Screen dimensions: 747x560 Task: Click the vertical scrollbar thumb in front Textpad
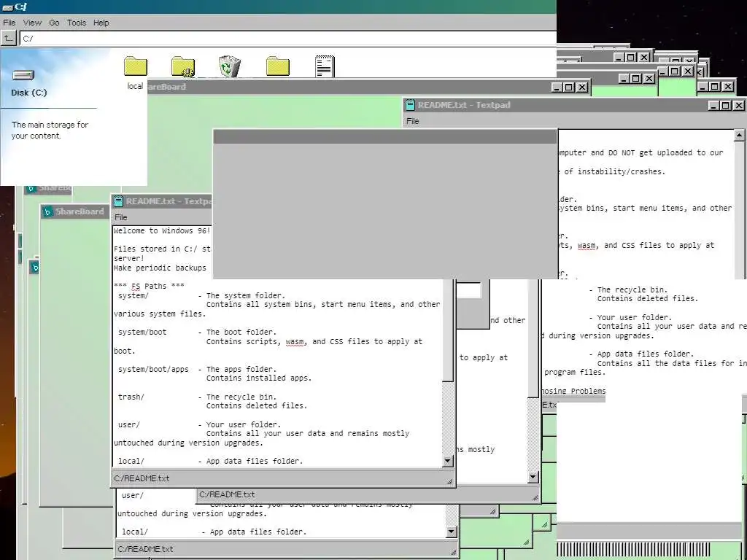click(x=447, y=330)
